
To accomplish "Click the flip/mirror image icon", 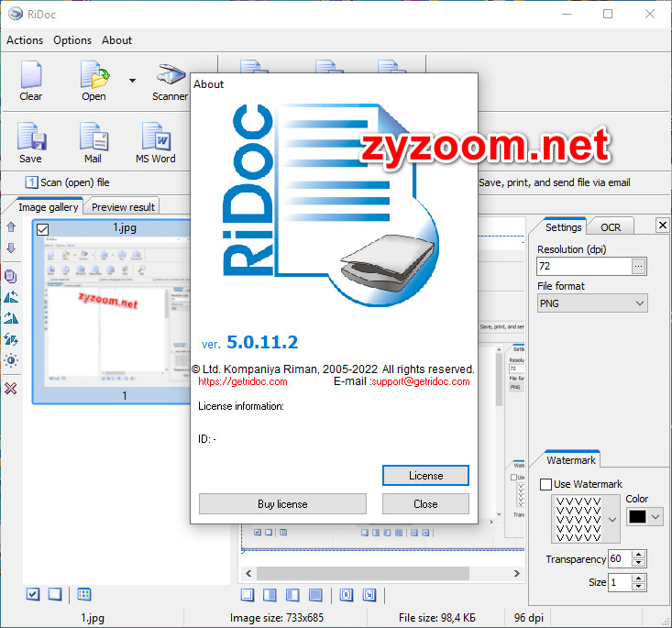I will (11, 339).
